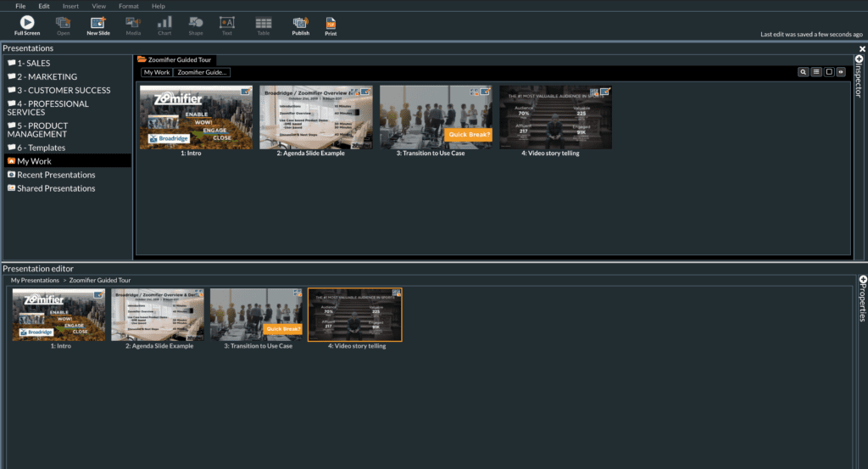Image resolution: width=868 pixels, height=469 pixels.
Task: Choose the Media toolbar icon
Action: coord(133,25)
